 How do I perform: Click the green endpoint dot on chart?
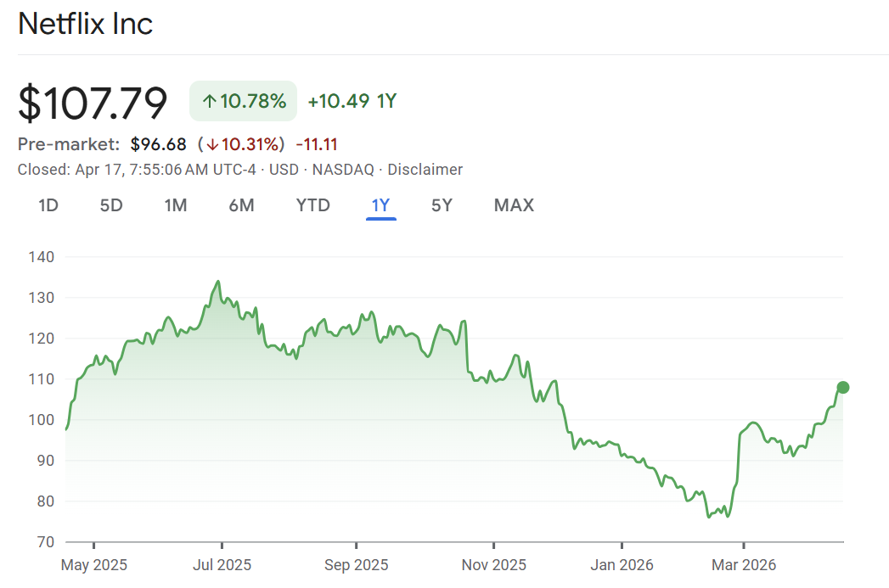click(x=842, y=388)
